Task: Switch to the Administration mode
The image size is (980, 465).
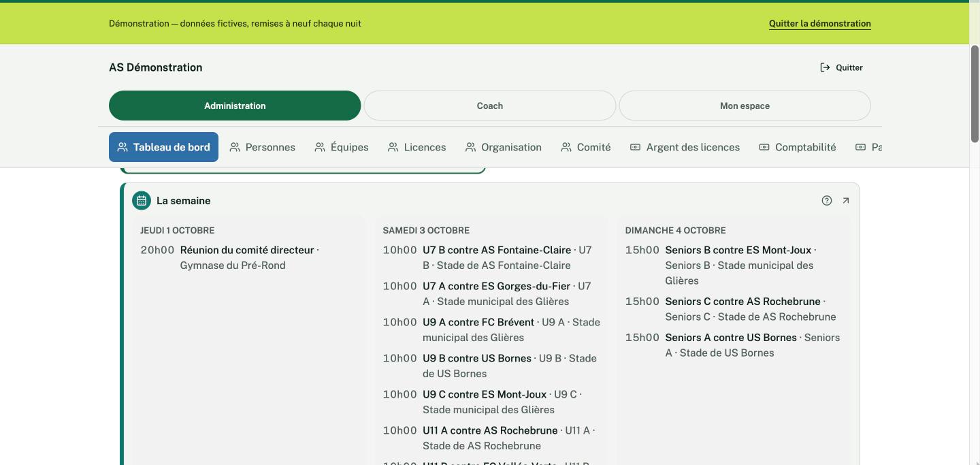Action: tap(235, 106)
